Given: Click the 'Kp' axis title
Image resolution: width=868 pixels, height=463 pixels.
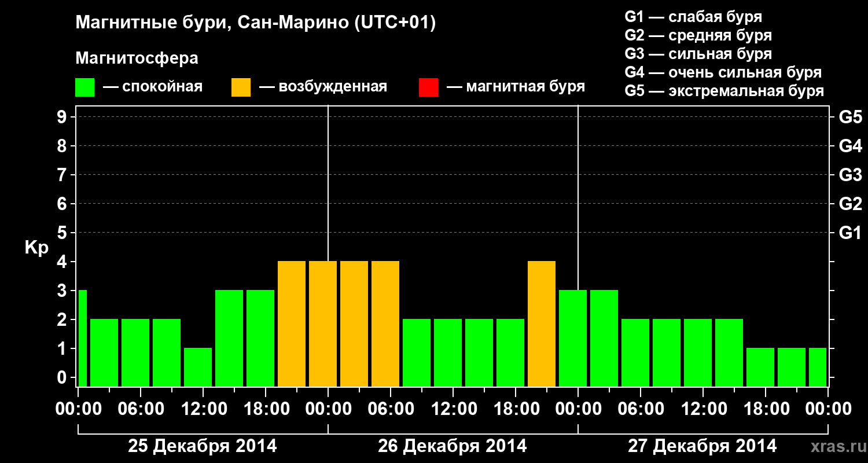Looking at the screenshot, I should coord(36,248).
